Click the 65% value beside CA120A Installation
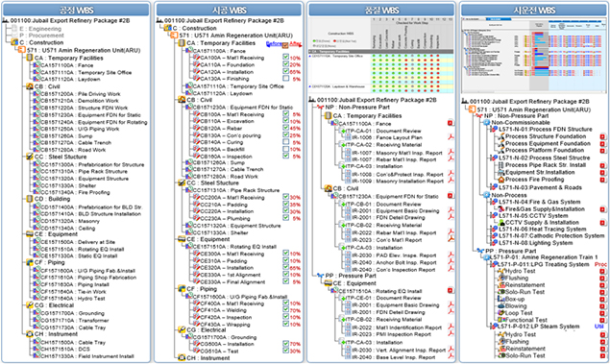The height and width of the screenshot is (364, 610). pos(295,72)
